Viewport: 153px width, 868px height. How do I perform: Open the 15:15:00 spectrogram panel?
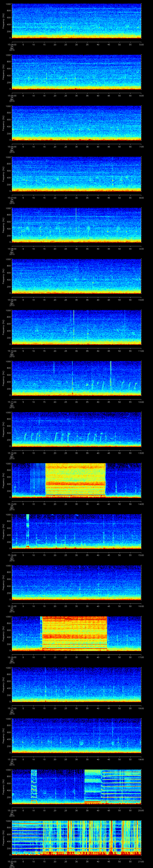[76, 583]
